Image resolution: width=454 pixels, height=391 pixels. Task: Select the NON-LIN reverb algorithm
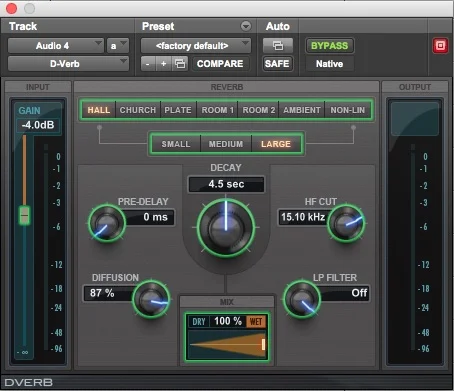tap(348, 110)
